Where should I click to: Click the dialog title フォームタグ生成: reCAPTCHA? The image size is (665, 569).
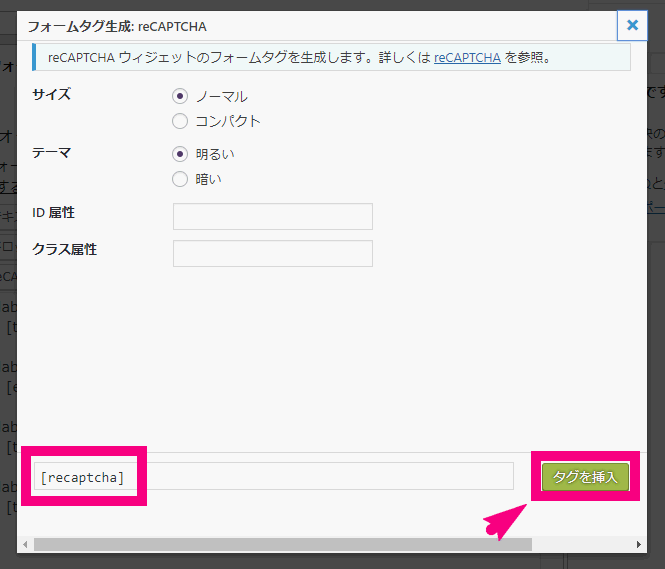pyautogui.click(x=117, y=27)
